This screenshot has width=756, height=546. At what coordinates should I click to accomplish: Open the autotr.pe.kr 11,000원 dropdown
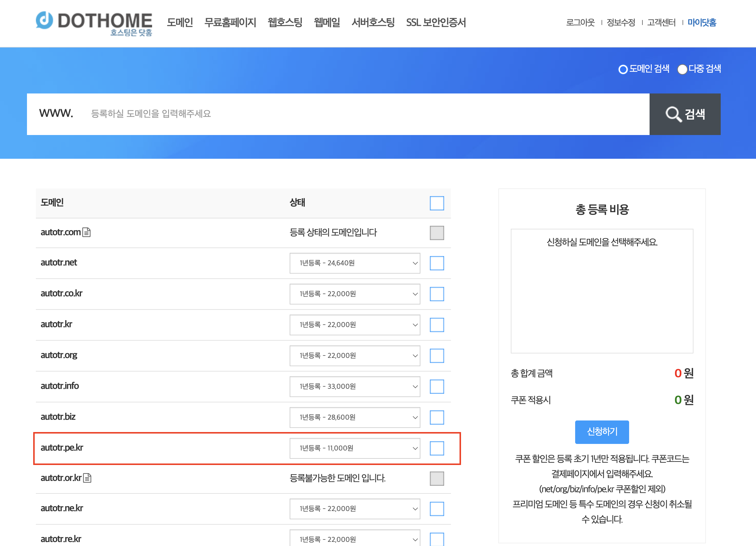tap(354, 448)
